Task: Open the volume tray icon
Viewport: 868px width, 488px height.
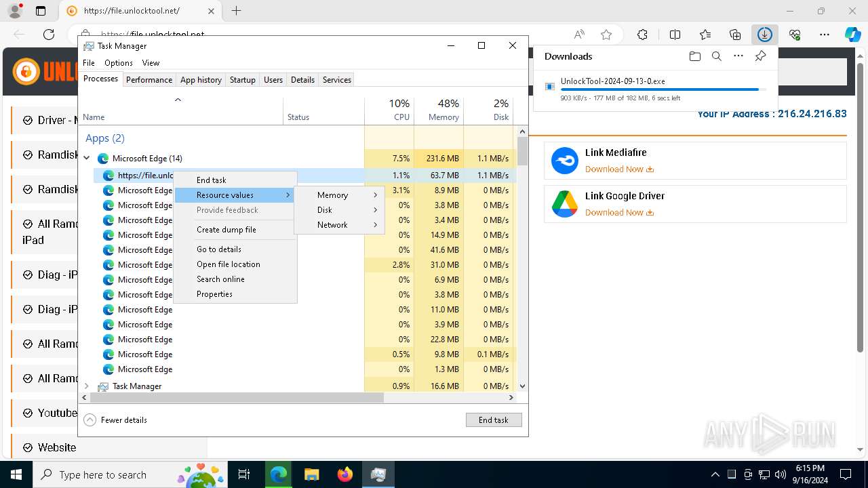Action: (x=781, y=474)
